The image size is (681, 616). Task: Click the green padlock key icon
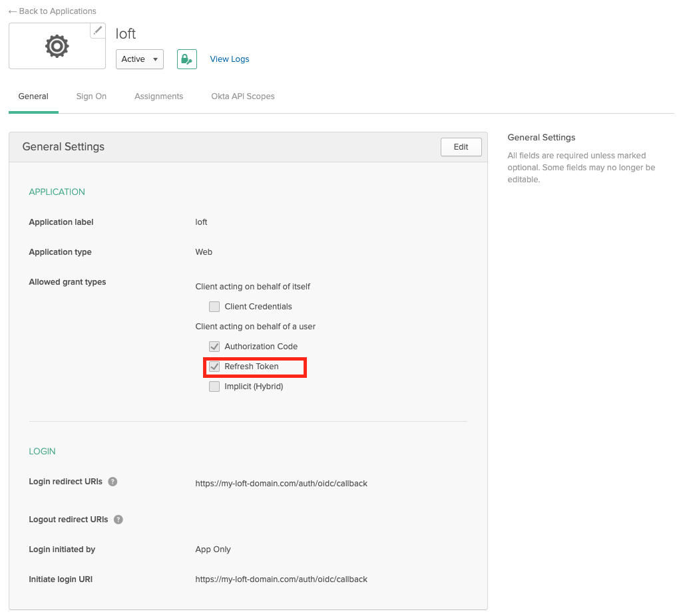point(186,59)
